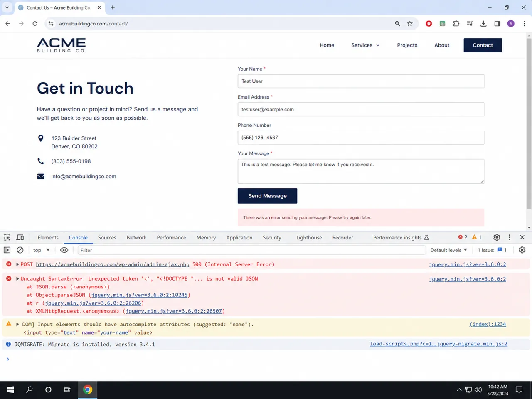Close the DevTools panel
The width and height of the screenshot is (532, 399).
pyautogui.click(x=522, y=237)
